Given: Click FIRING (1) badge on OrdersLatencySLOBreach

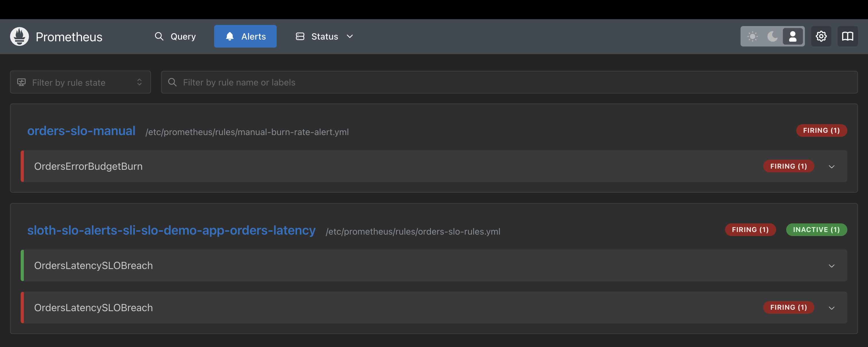Looking at the screenshot, I should [788, 308].
